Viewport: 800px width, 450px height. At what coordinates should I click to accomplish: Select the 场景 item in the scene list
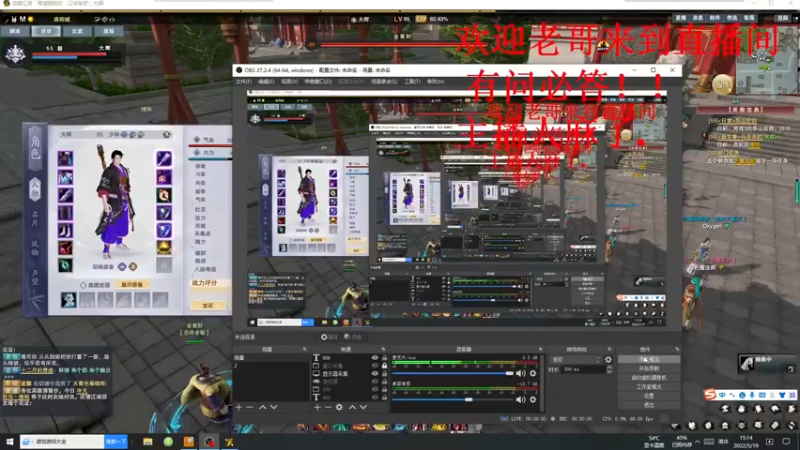pos(271,358)
